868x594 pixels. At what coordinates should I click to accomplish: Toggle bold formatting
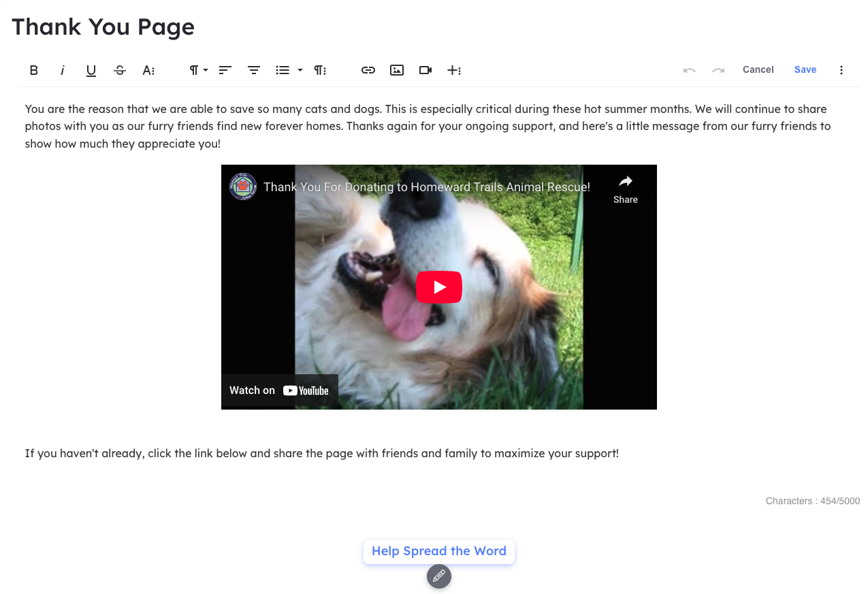coord(33,70)
